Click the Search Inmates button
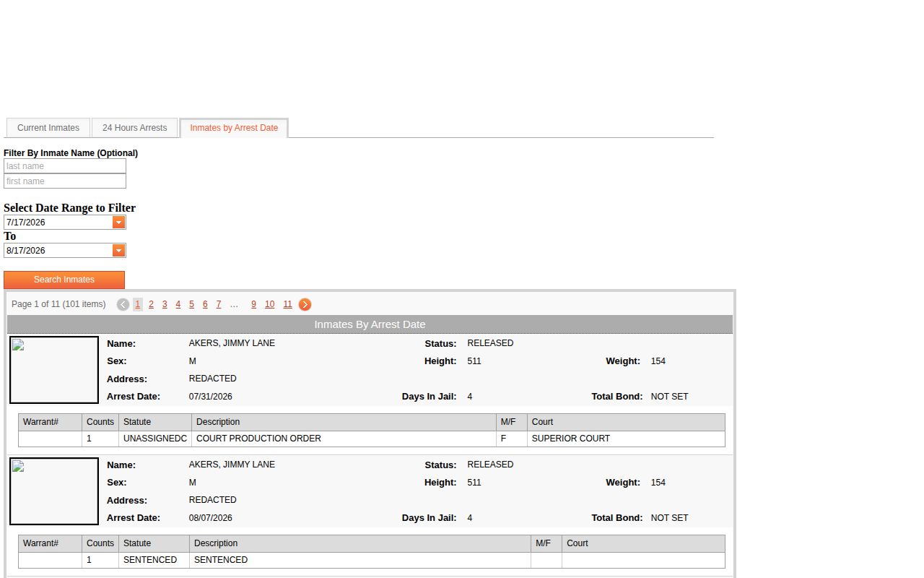Image resolution: width=924 pixels, height=578 pixels. click(x=64, y=280)
